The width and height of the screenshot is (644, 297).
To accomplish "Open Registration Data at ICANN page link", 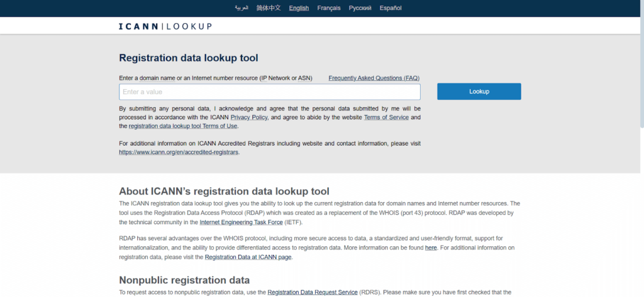I will point(248,257).
